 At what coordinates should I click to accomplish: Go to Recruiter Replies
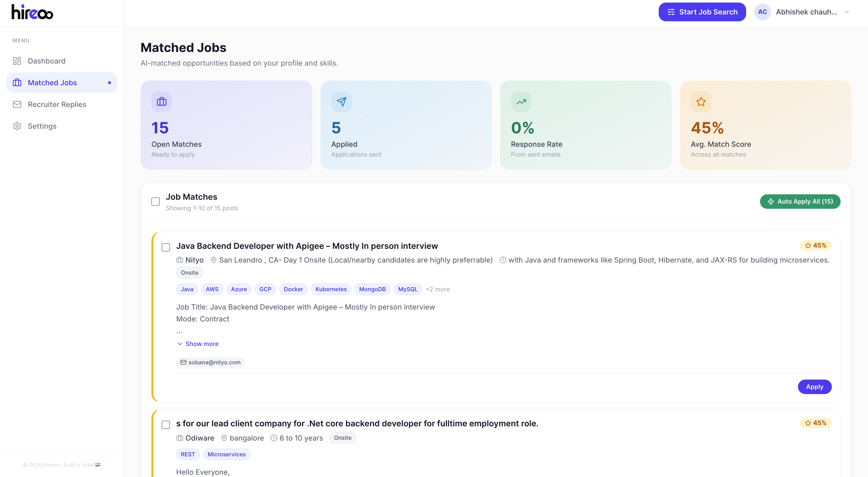coord(57,104)
